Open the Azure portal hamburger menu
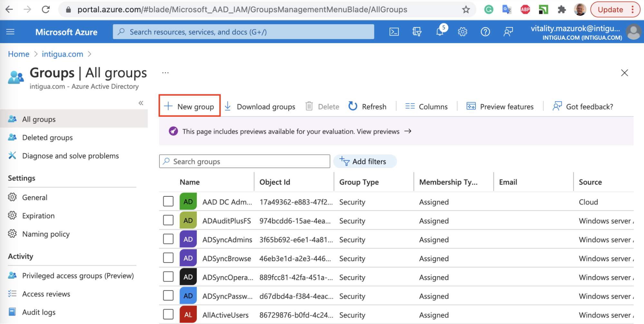 (x=10, y=32)
